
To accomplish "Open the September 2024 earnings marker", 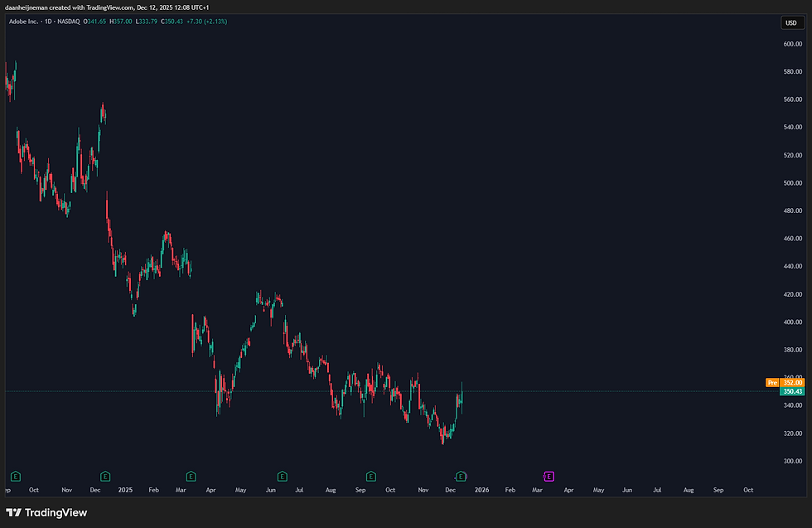I will coord(16,476).
